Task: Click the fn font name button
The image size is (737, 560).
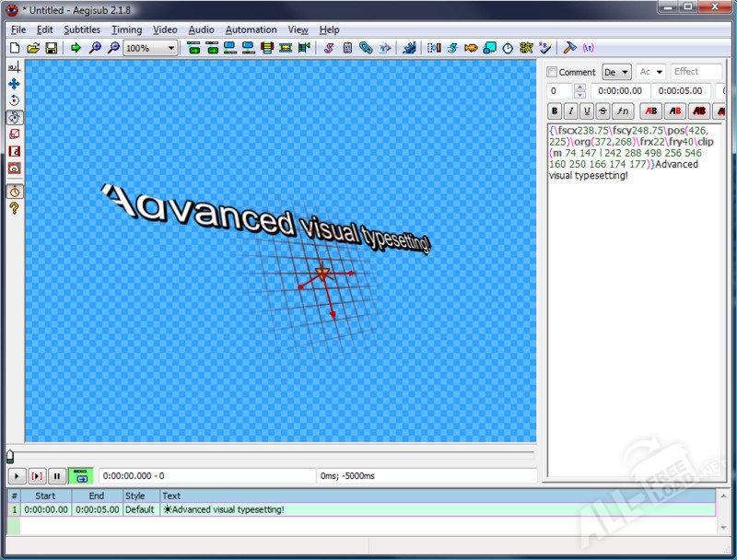Action: tap(624, 111)
